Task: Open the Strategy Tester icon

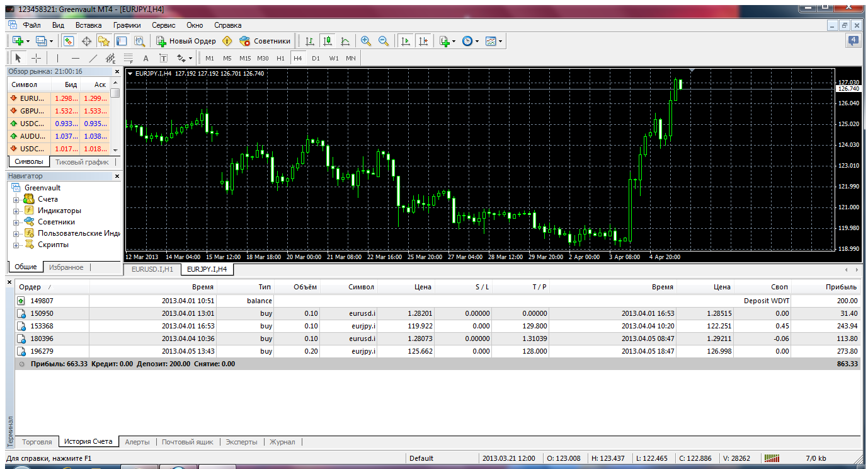Action: pos(139,41)
